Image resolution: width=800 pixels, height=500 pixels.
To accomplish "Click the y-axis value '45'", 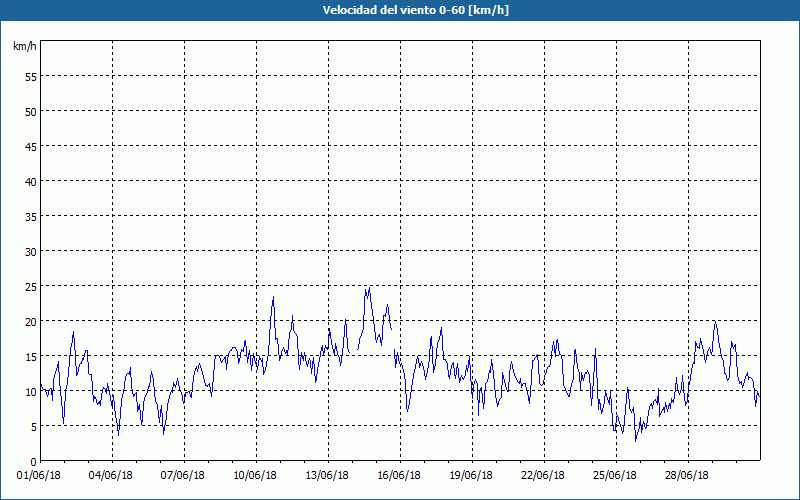I will pos(31,147).
